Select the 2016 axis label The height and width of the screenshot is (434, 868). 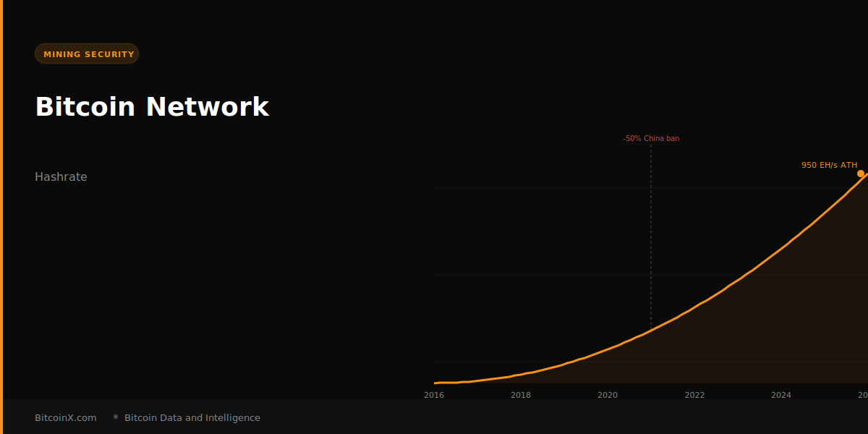pos(434,395)
